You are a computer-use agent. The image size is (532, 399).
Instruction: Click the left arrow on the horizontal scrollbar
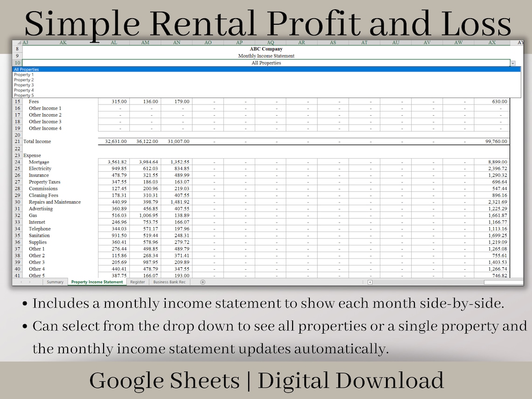[x=369, y=282]
